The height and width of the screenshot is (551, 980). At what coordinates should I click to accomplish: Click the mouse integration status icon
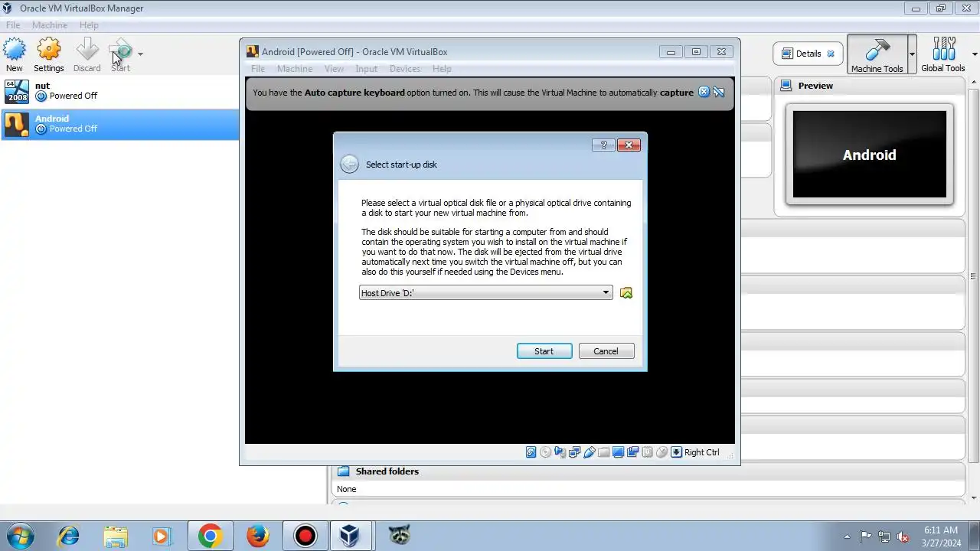[x=661, y=452]
